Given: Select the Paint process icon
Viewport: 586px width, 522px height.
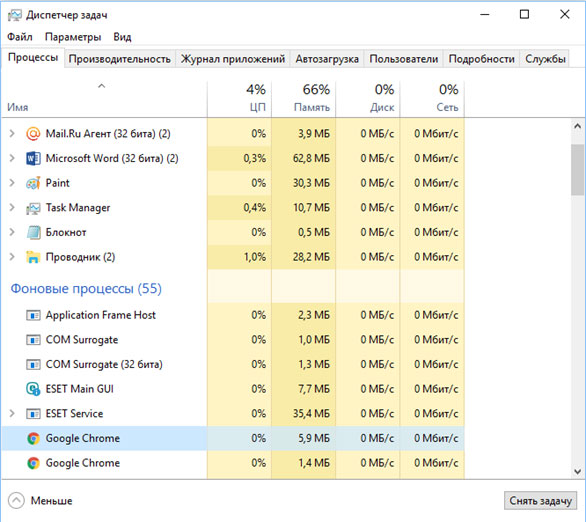Looking at the screenshot, I should click(x=33, y=183).
